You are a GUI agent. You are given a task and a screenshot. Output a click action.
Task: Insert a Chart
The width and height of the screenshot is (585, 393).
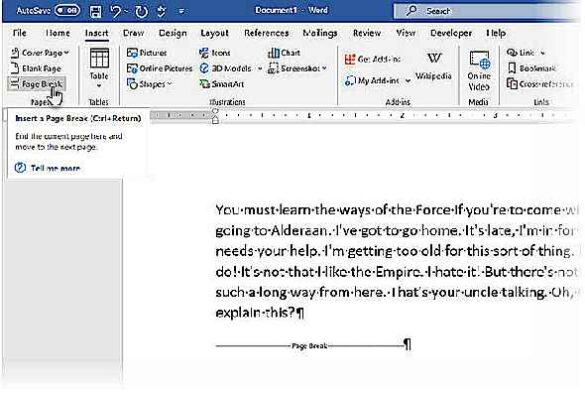(284, 53)
